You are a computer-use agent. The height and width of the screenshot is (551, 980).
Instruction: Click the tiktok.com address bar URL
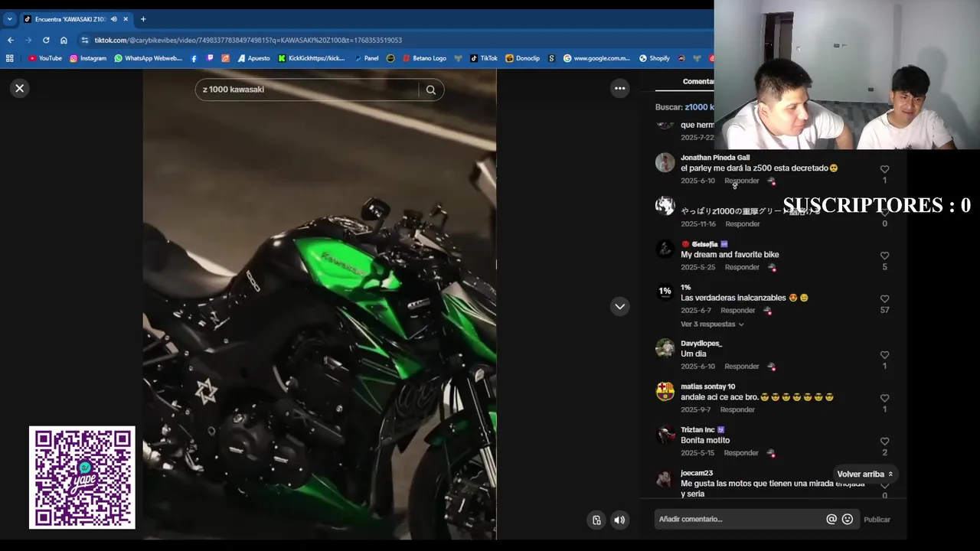(248, 40)
